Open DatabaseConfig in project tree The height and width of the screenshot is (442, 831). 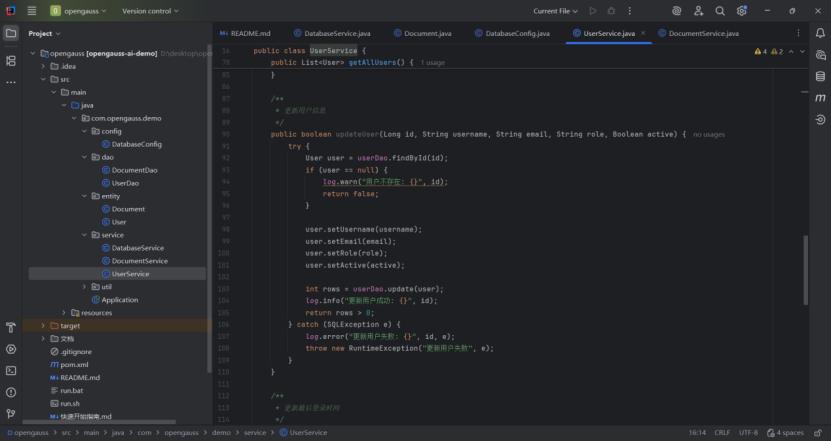(x=131, y=144)
